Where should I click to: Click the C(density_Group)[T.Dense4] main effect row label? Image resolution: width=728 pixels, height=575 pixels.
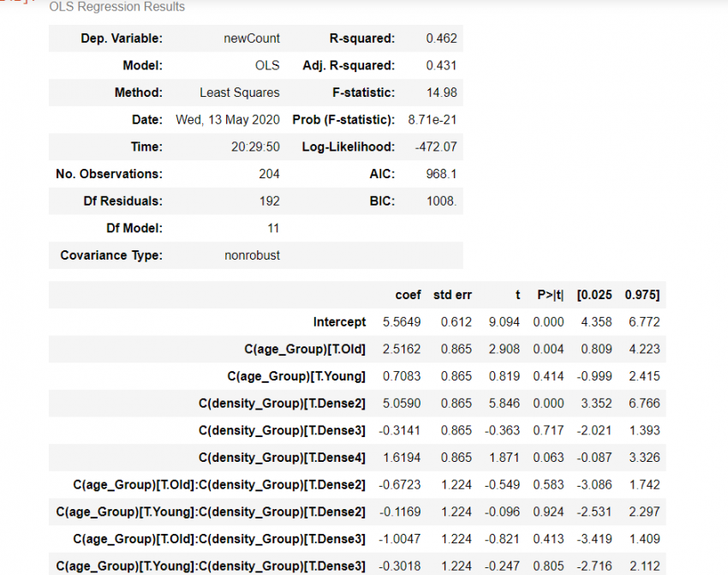coord(282,458)
